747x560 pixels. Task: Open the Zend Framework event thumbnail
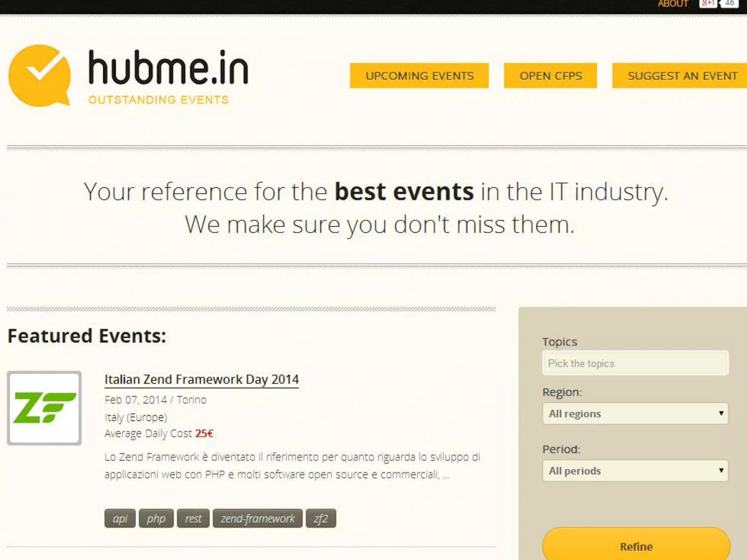[44, 408]
